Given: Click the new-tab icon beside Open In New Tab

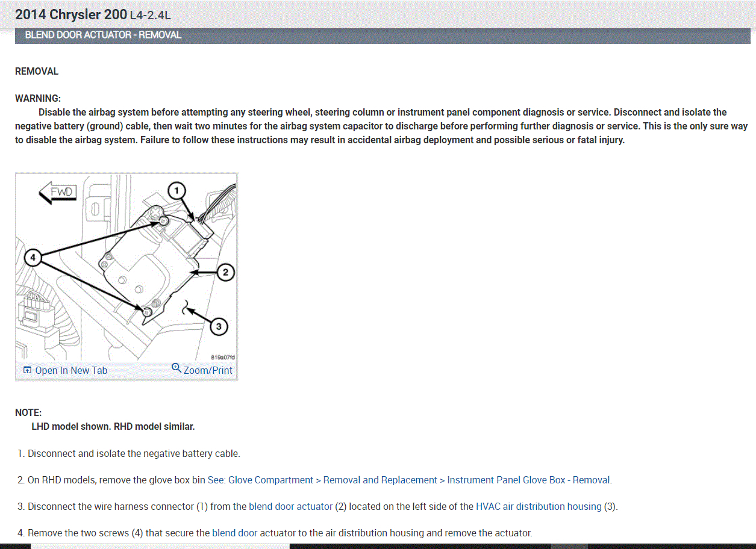Looking at the screenshot, I should pyautogui.click(x=27, y=370).
